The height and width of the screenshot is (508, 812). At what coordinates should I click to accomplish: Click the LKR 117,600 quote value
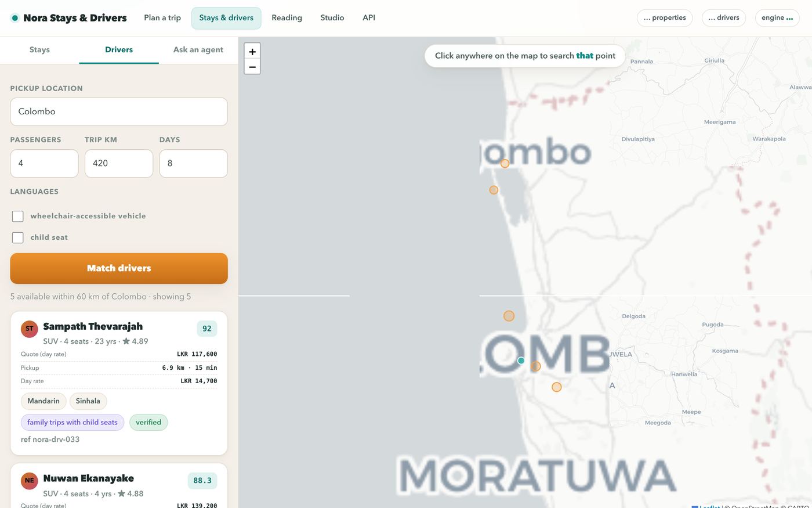(x=197, y=354)
